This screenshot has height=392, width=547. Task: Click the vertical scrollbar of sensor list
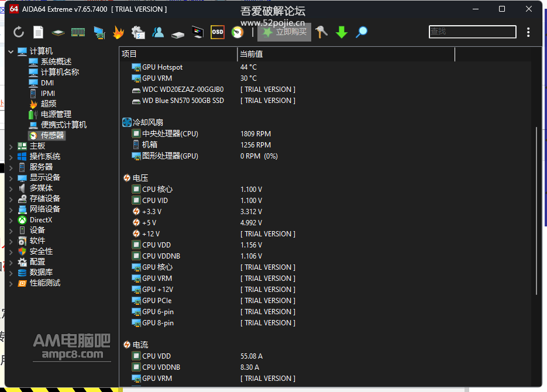pyautogui.click(x=536, y=211)
